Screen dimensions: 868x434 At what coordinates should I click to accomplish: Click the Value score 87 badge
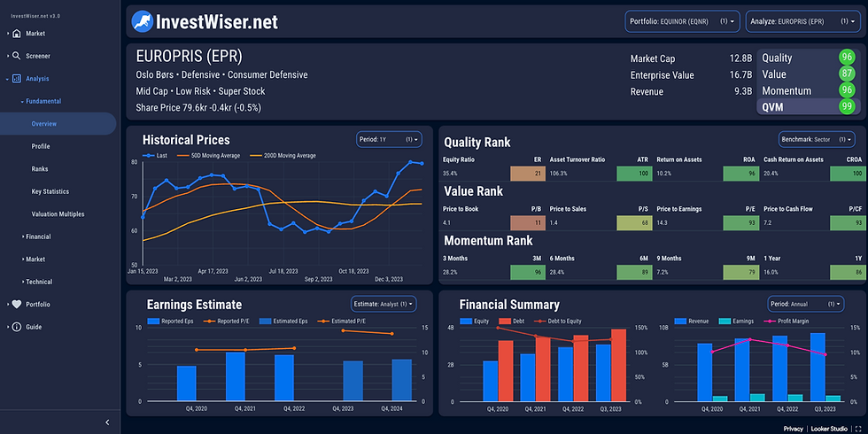[847, 74]
